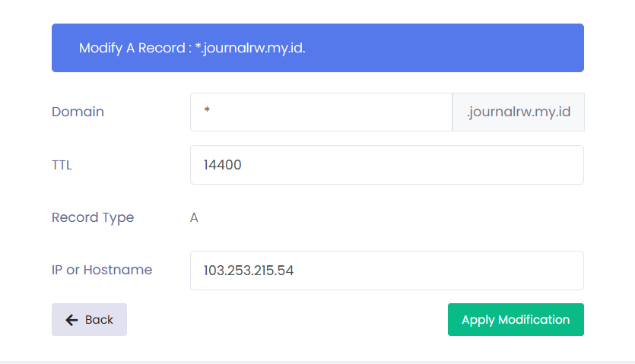The image size is (635, 364).
Task: Click the Record Type label
Action: pos(93,217)
